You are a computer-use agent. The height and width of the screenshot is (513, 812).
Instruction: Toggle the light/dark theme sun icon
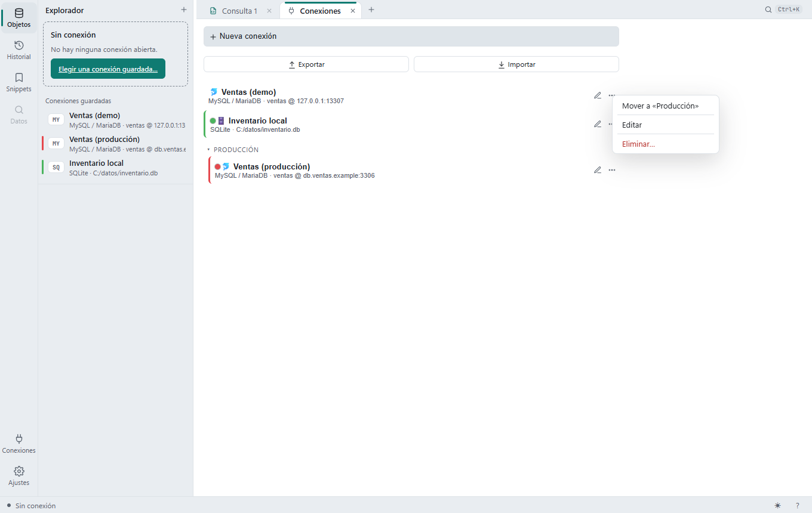777,505
